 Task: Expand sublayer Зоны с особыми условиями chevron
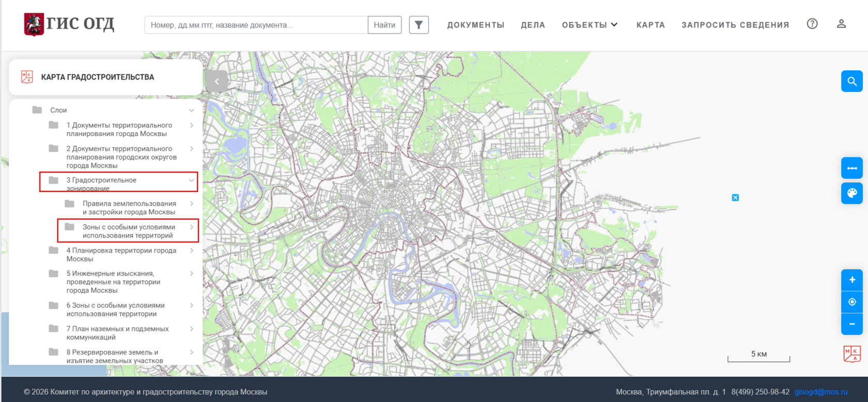click(x=192, y=227)
